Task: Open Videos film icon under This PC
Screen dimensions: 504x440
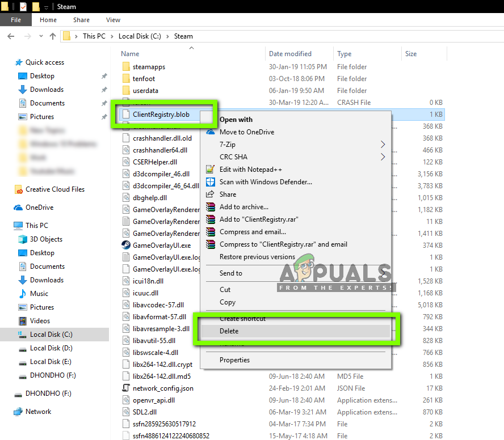Action: [x=23, y=321]
